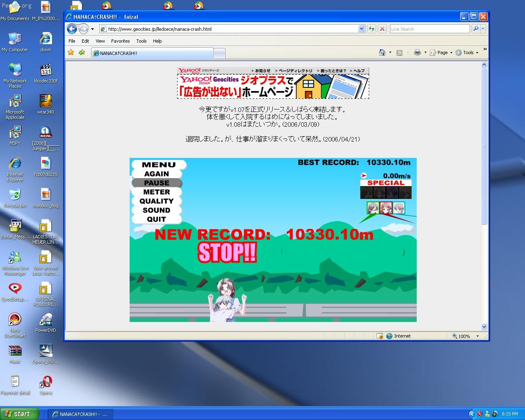Open the View menu
The height and width of the screenshot is (420, 525).
click(100, 41)
